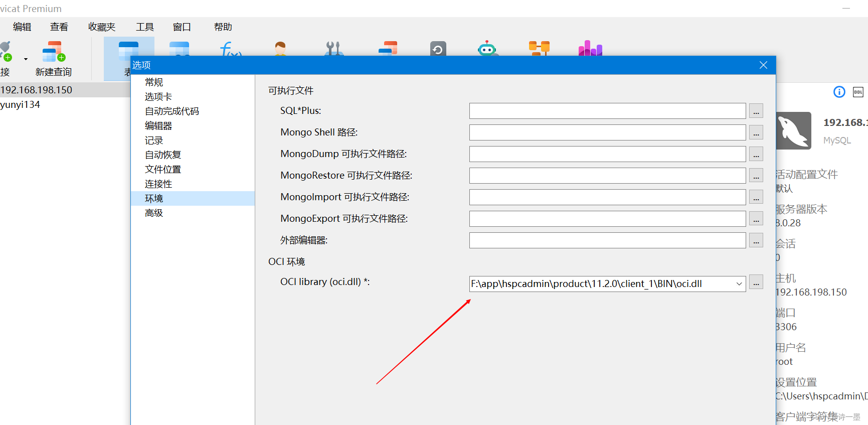The width and height of the screenshot is (868, 425).
Task: Click the 外部编辑器 path input field
Action: [607, 240]
